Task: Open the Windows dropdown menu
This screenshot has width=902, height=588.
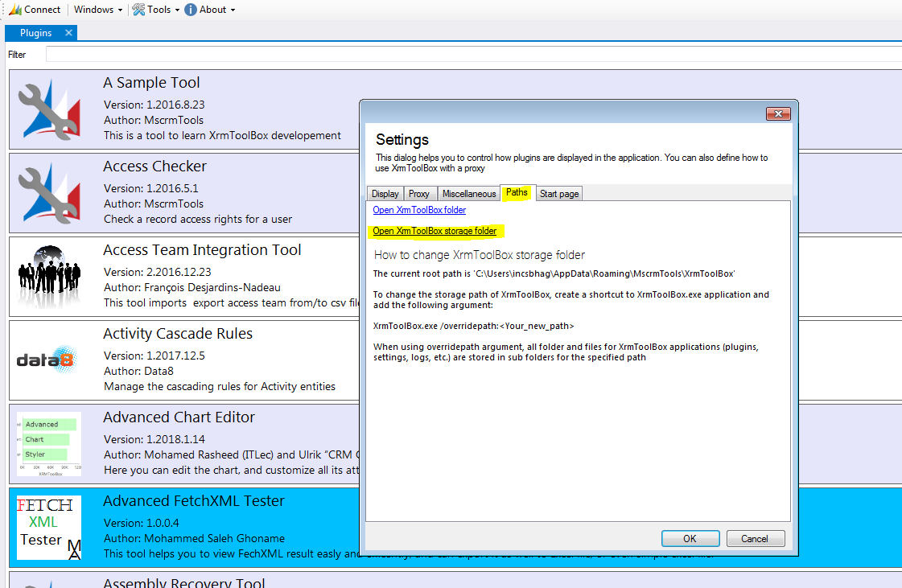Action: tap(98, 10)
